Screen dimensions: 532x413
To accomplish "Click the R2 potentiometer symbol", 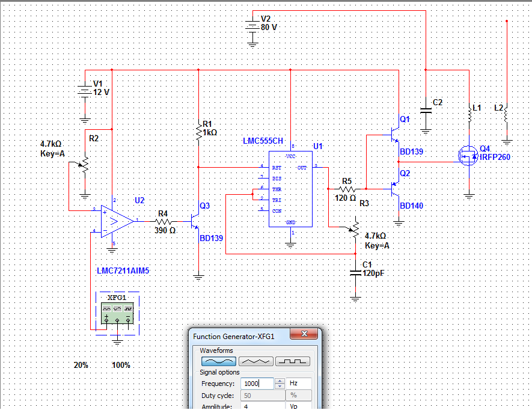I will (85, 163).
